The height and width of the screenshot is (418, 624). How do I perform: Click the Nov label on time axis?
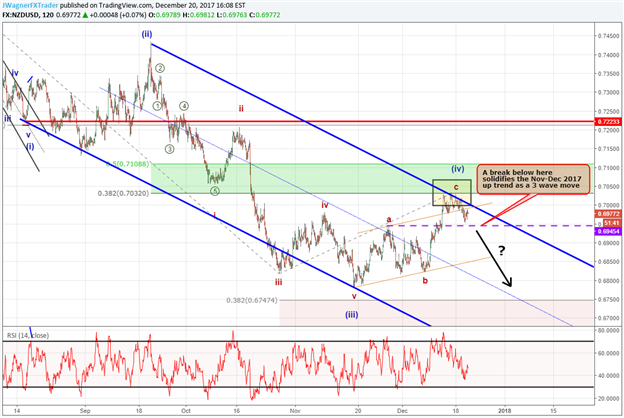pos(295,410)
